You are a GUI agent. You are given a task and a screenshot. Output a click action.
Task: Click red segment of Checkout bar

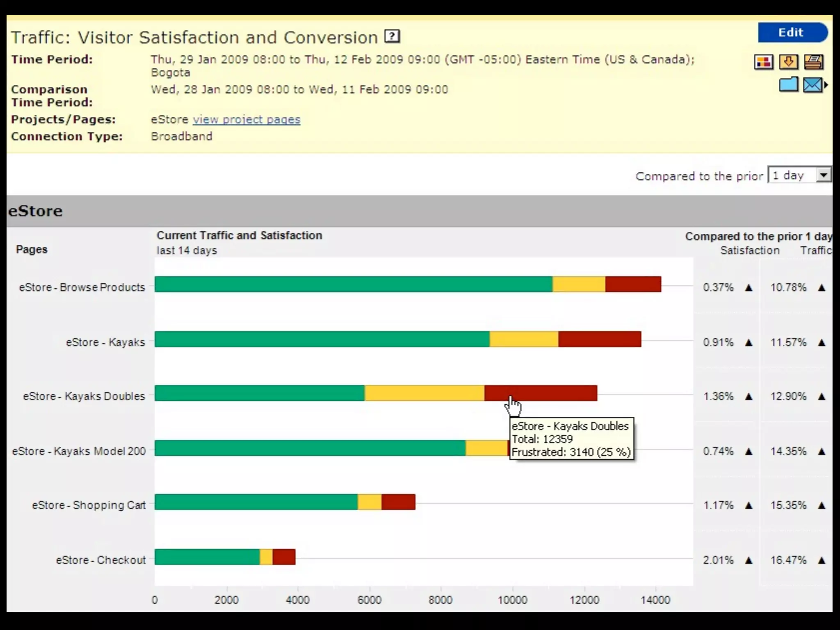pos(284,557)
